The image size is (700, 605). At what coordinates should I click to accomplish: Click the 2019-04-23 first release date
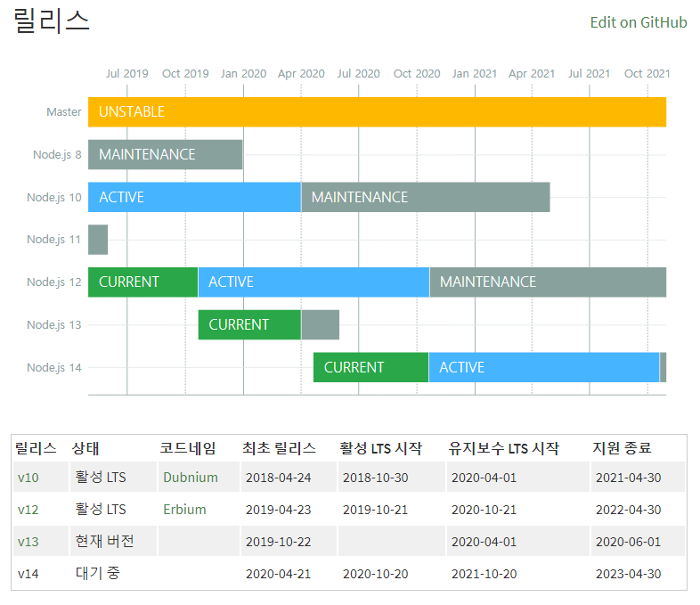(x=279, y=510)
